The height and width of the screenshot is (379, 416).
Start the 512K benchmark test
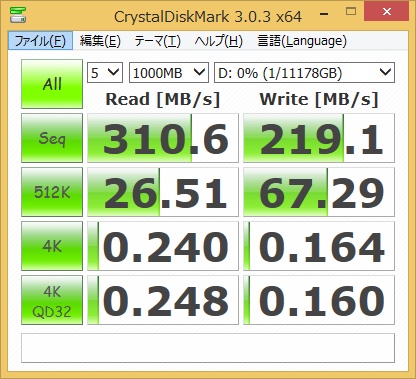tap(52, 192)
